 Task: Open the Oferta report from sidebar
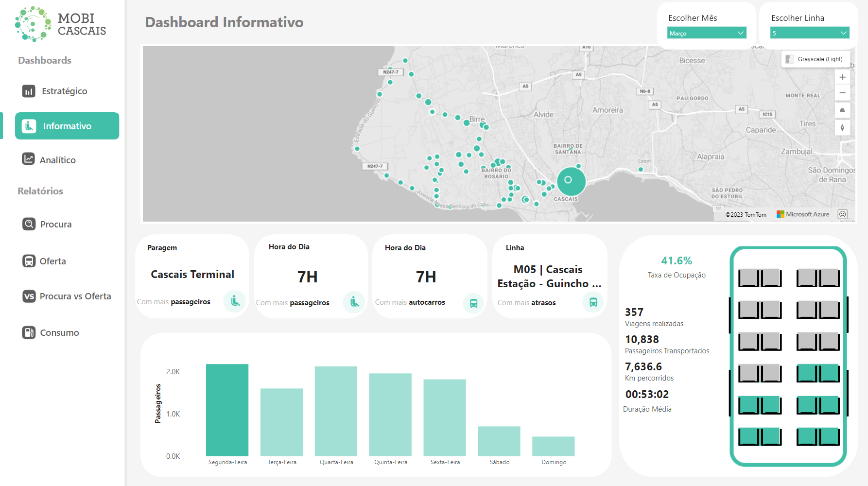[x=52, y=261]
